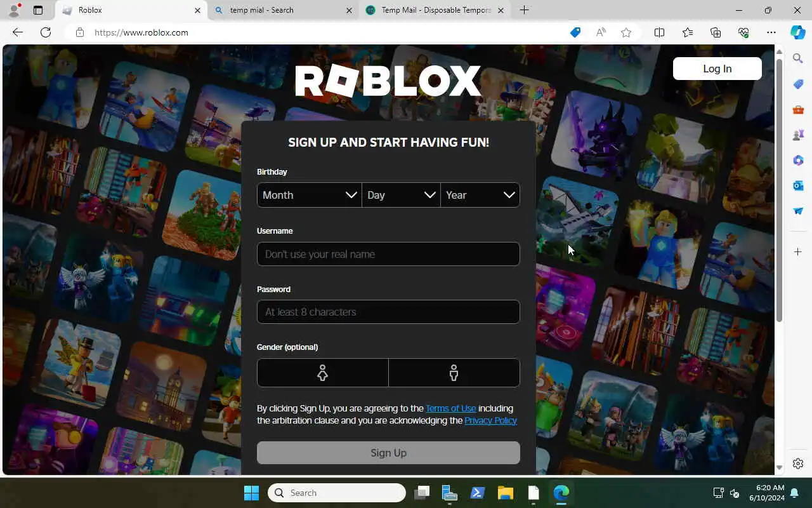Viewport: 812px width, 508px height.
Task: Activate the Read aloud icon
Action: click(x=601, y=32)
